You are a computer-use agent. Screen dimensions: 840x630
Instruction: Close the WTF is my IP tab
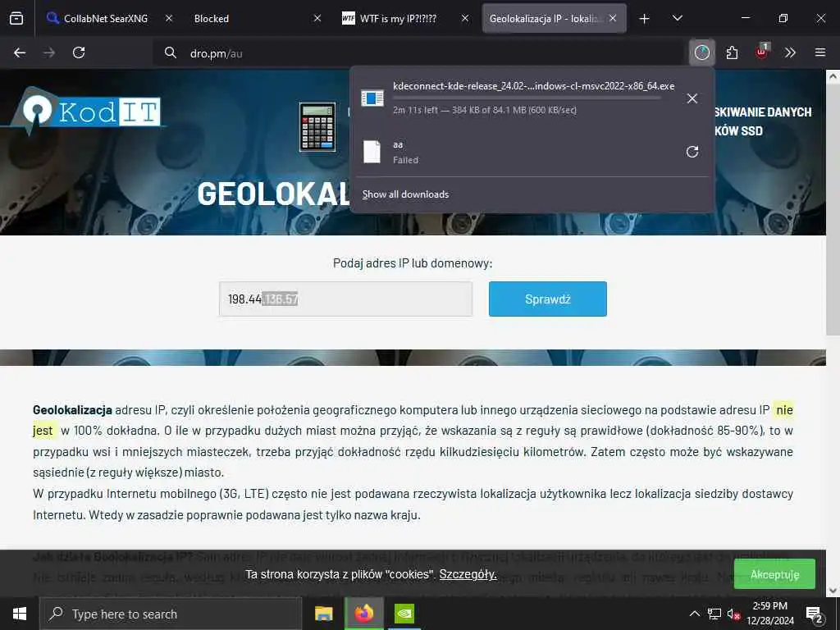(465, 18)
